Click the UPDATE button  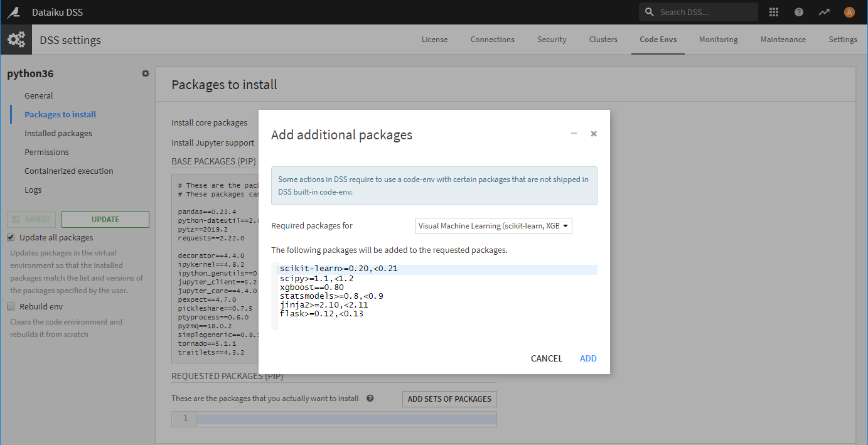click(105, 220)
